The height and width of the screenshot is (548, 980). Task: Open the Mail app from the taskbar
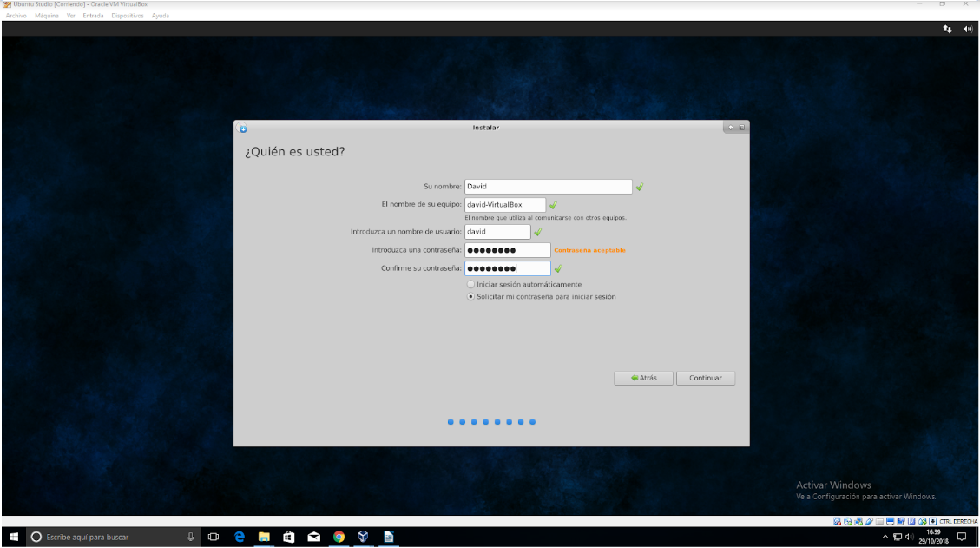[x=314, y=537]
